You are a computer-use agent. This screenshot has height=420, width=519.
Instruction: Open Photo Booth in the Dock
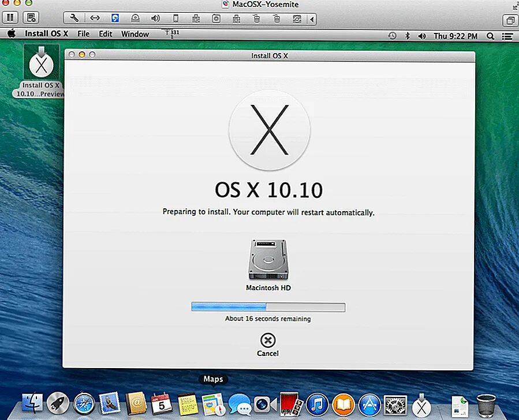point(291,404)
